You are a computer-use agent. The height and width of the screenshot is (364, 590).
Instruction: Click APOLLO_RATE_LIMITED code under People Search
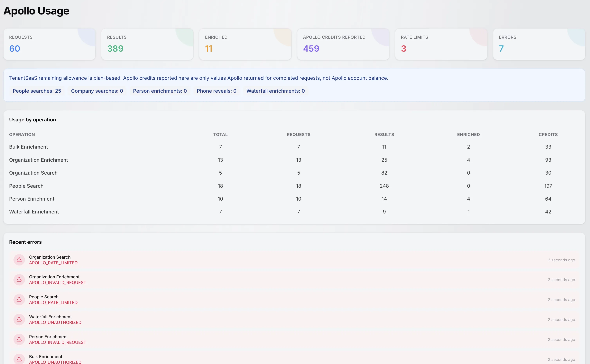coord(53,303)
